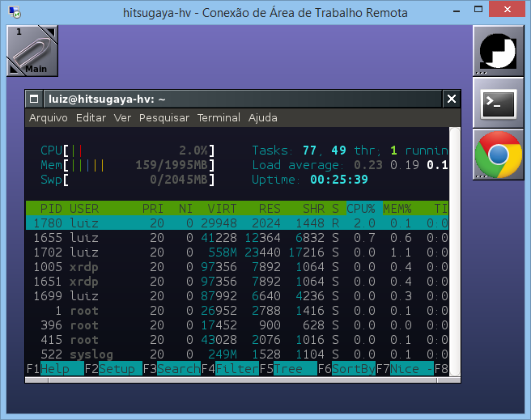This screenshot has width=531, height=420.
Task: Open the Ver menu
Action: click(x=122, y=118)
